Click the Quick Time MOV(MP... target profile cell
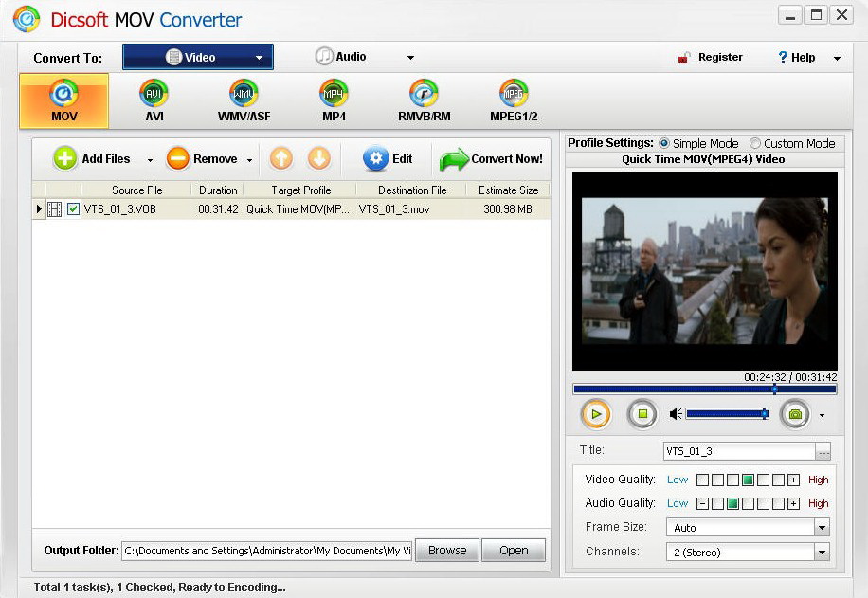868x598 pixels. tap(298, 209)
